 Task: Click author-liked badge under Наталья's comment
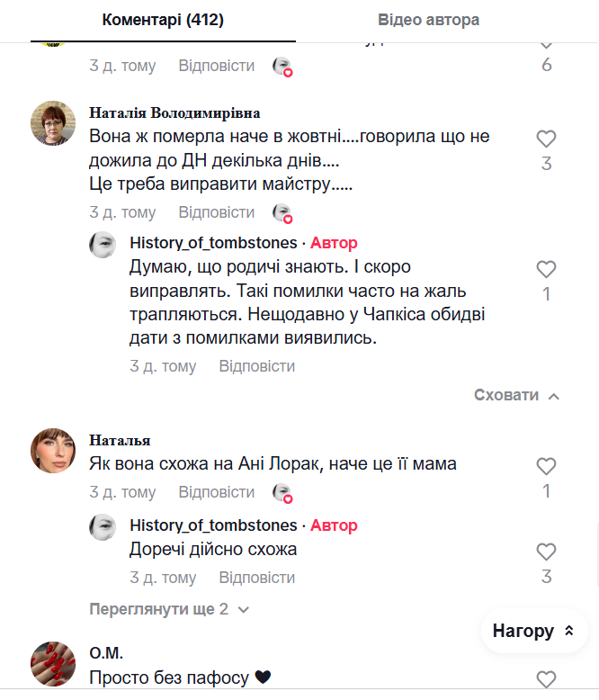(x=282, y=493)
